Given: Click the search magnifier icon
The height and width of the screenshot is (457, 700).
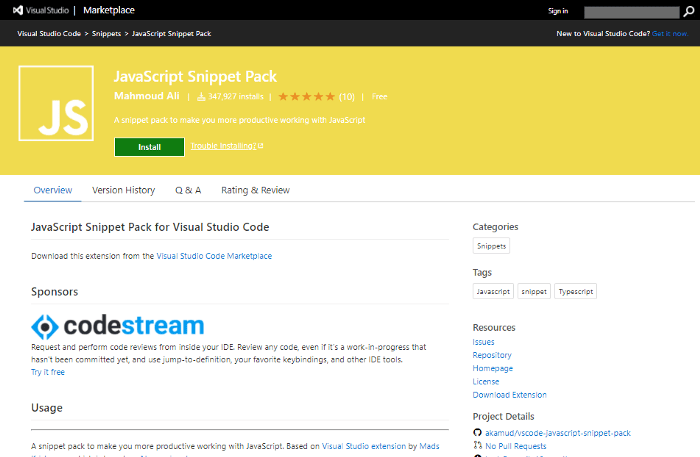Looking at the screenshot, I should 688,12.
